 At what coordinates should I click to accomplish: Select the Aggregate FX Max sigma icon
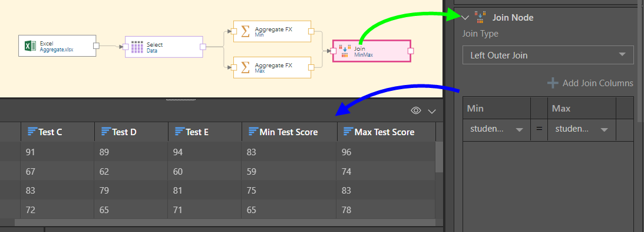(x=245, y=67)
